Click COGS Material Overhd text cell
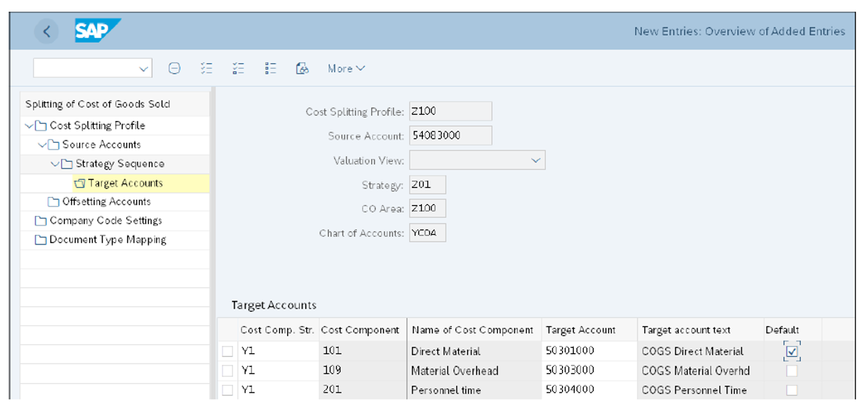The height and width of the screenshot is (412, 868). pos(700,371)
